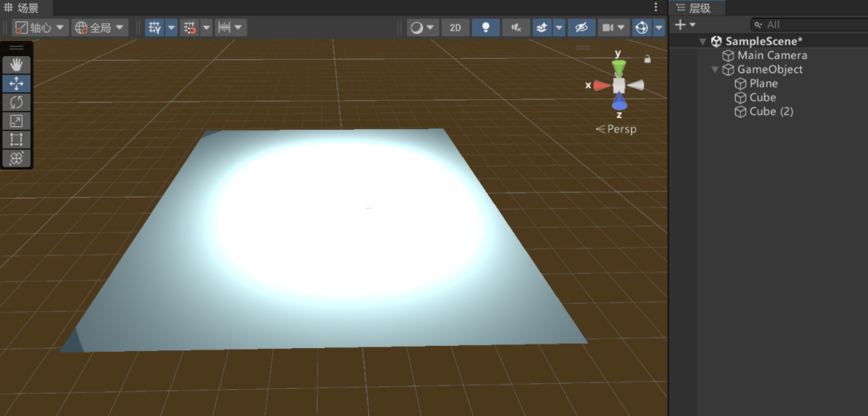Enable 2D view mode

click(x=455, y=28)
